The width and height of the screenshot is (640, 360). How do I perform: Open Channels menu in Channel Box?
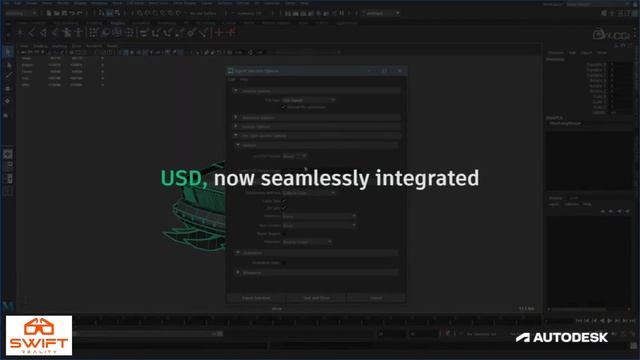point(556,53)
